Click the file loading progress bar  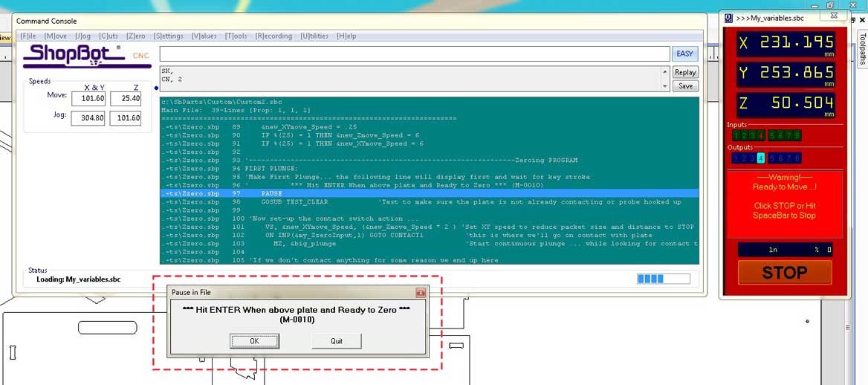tap(663, 279)
